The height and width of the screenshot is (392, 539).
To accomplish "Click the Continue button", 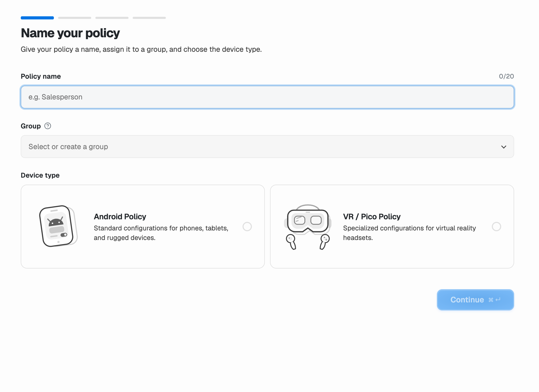I will click(x=476, y=300).
